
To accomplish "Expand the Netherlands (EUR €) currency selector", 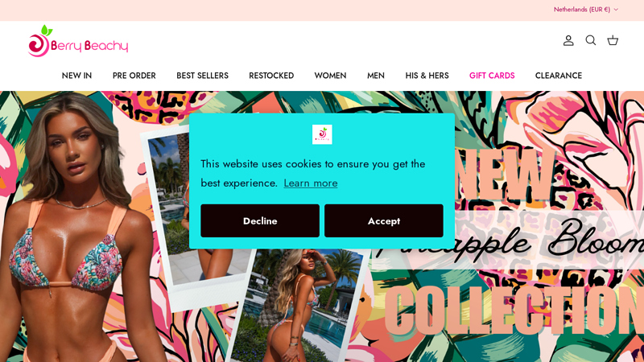I will [x=586, y=10].
